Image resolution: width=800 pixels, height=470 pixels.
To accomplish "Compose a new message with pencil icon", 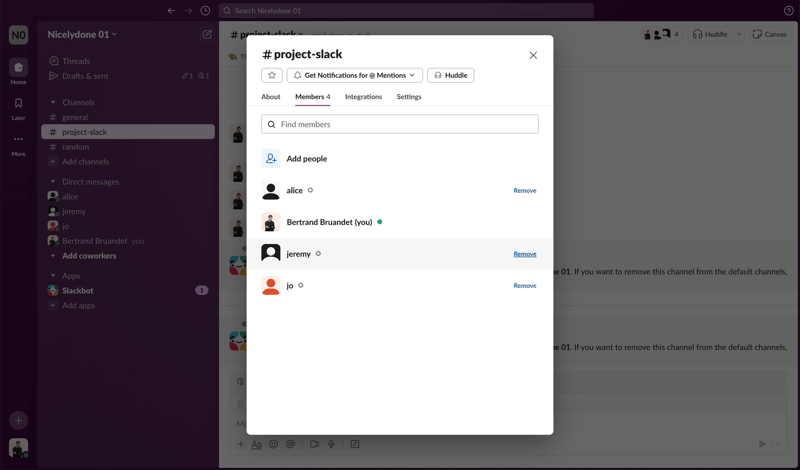I will [x=207, y=35].
